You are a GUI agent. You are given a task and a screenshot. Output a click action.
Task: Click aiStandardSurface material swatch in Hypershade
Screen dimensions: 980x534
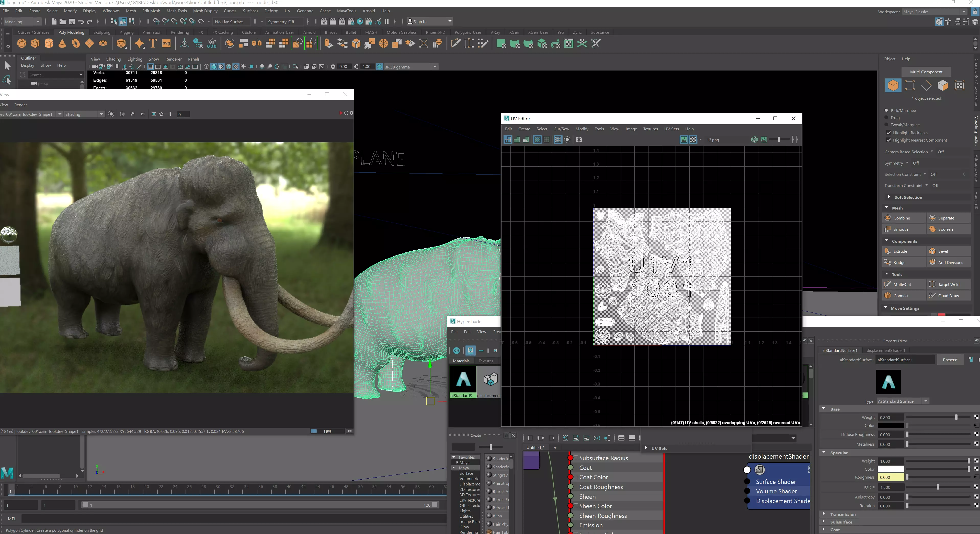(x=463, y=379)
